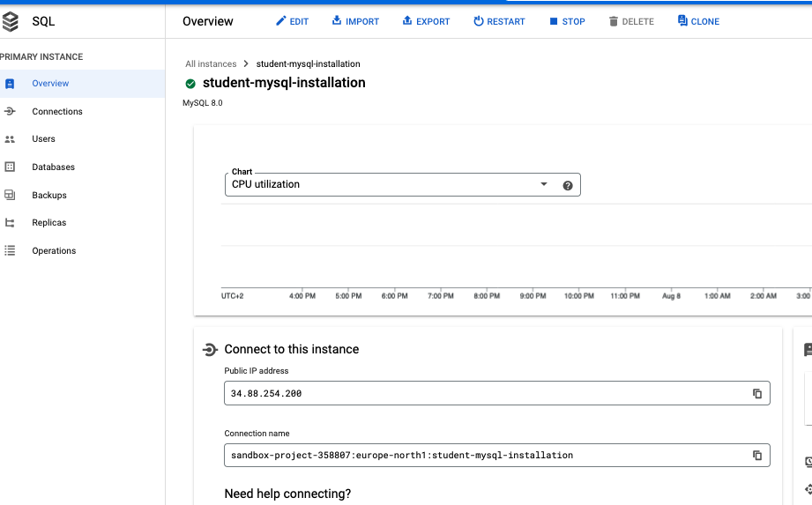Click the SQL product logo icon
This screenshot has height=505, width=812.
pyautogui.click(x=11, y=21)
